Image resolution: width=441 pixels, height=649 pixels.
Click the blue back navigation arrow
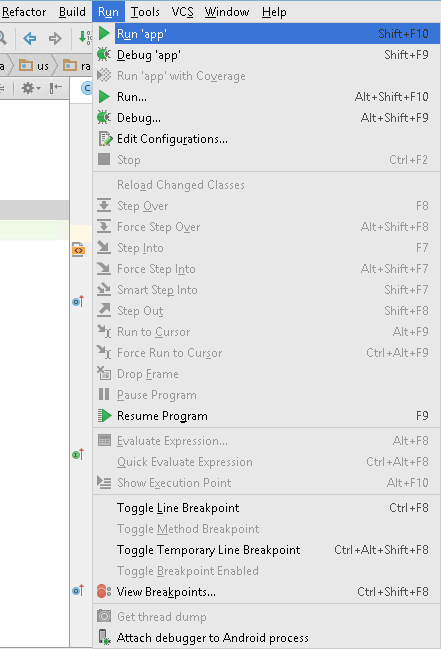coord(30,38)
